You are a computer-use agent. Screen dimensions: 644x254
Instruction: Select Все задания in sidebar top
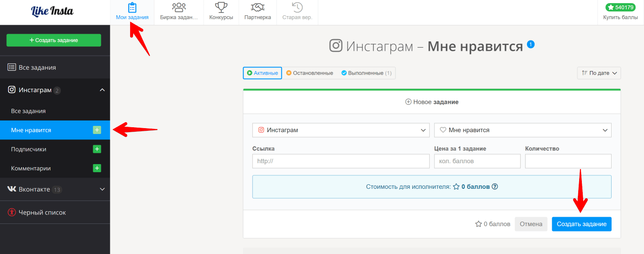[x=37, y=67]
